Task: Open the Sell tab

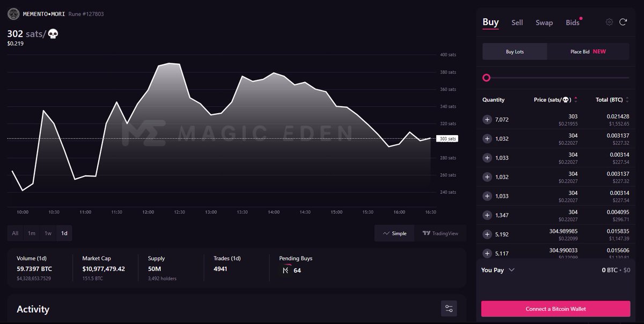Action: click(x=517, y=23)
